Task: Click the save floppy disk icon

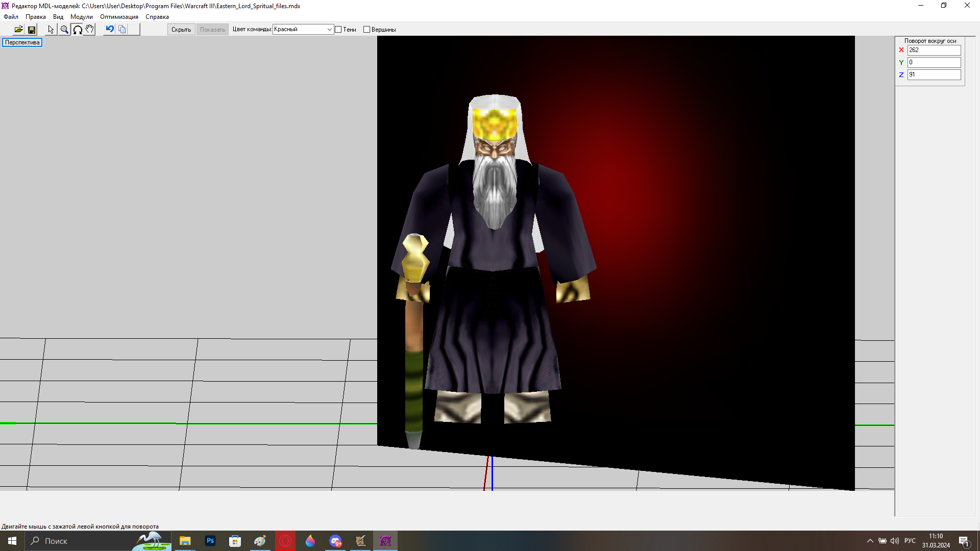Action: click(32, 30)
